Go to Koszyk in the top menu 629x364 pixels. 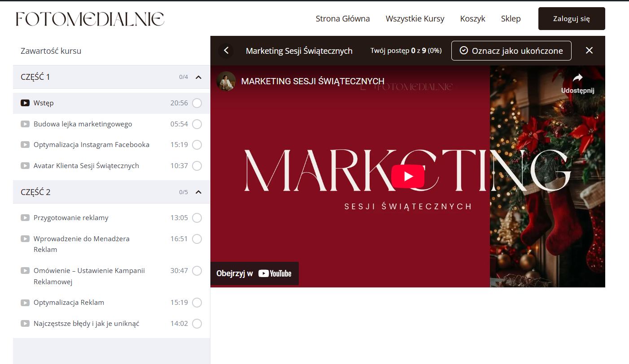click(x=472, y=19)
